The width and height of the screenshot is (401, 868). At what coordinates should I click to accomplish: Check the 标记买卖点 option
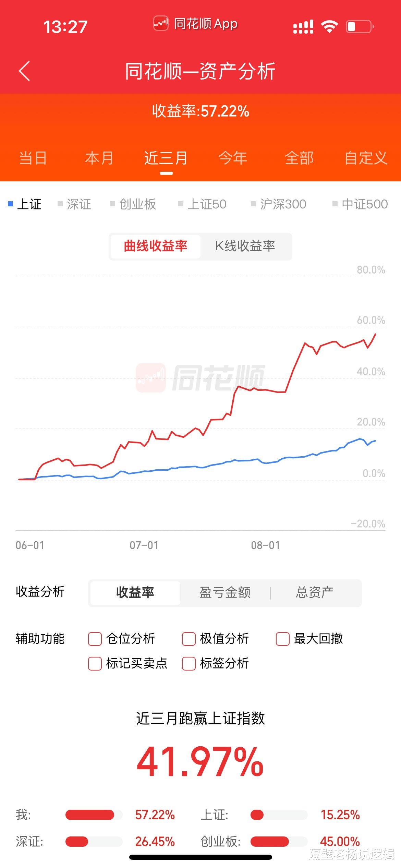(x=95, y=663)
